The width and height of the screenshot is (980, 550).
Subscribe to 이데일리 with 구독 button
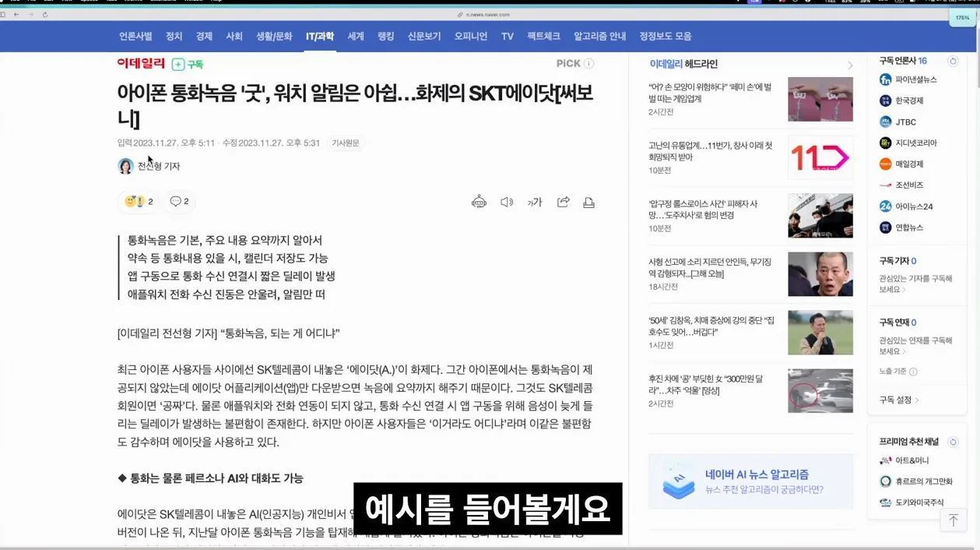pyautogui.click(x=188, y=65)
